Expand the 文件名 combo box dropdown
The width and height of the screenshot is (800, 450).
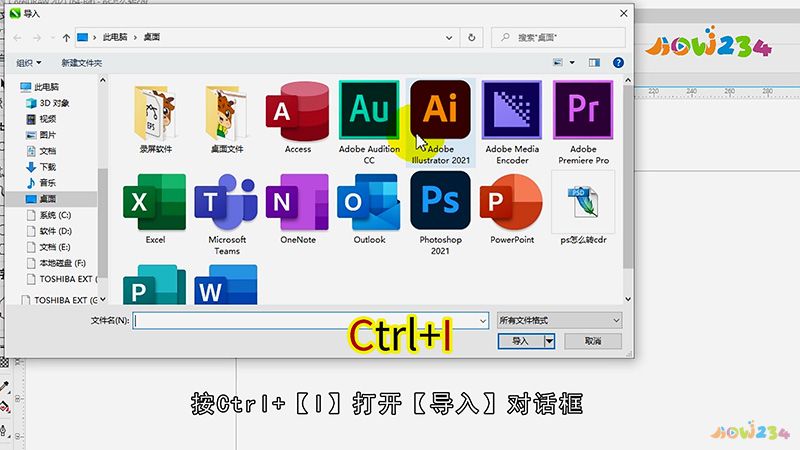coord(483,320)
